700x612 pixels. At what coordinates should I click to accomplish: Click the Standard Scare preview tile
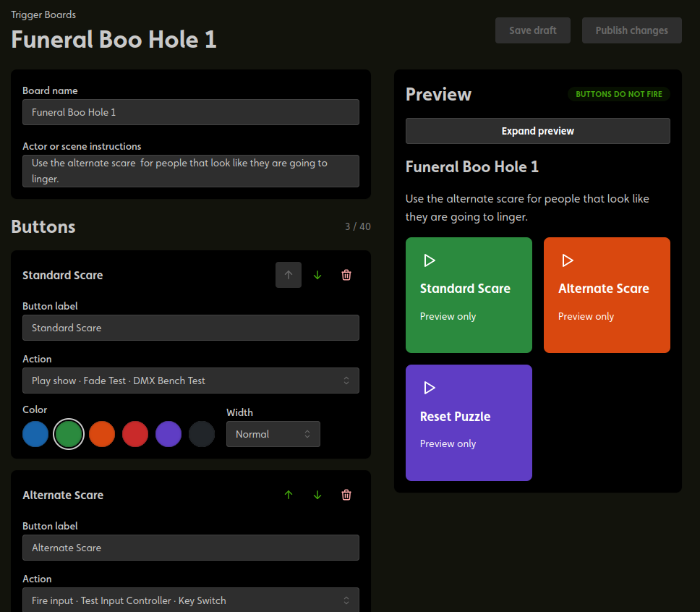pyautogui.click(x=469, y=295)
